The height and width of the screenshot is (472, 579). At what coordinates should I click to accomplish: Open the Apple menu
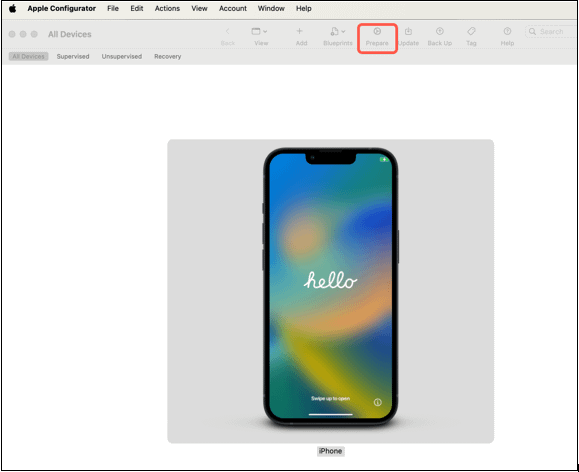point(13,8)
